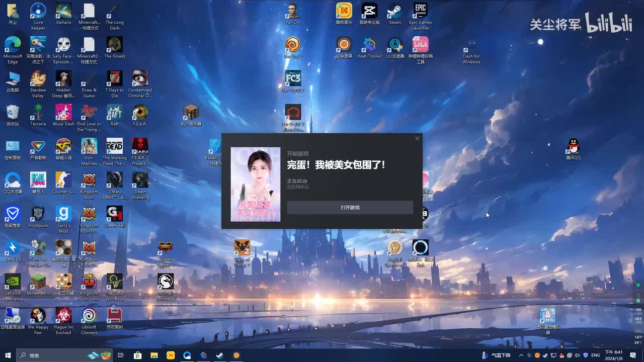The width and height of the screenshot is (644, 362).
Task: Select the Watt Toolkit shortcut
Action: pos(369,48)
